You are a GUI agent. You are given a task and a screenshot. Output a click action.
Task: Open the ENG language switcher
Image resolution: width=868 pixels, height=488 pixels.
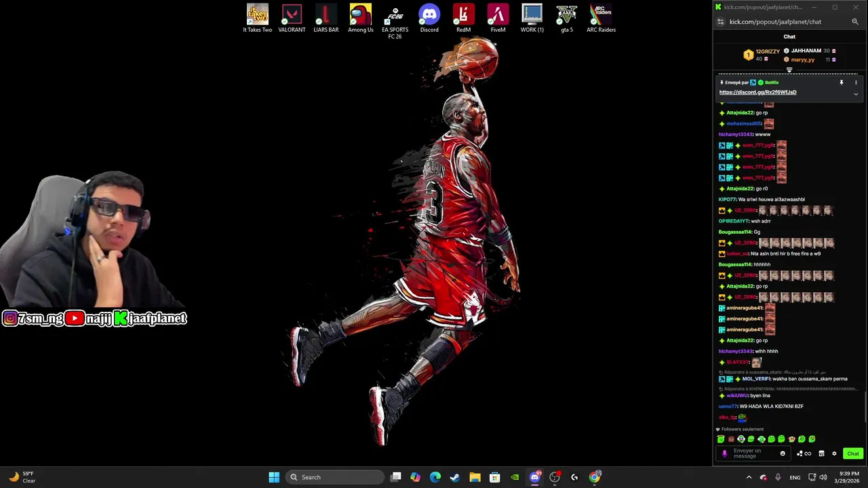[x=795, y=477]
